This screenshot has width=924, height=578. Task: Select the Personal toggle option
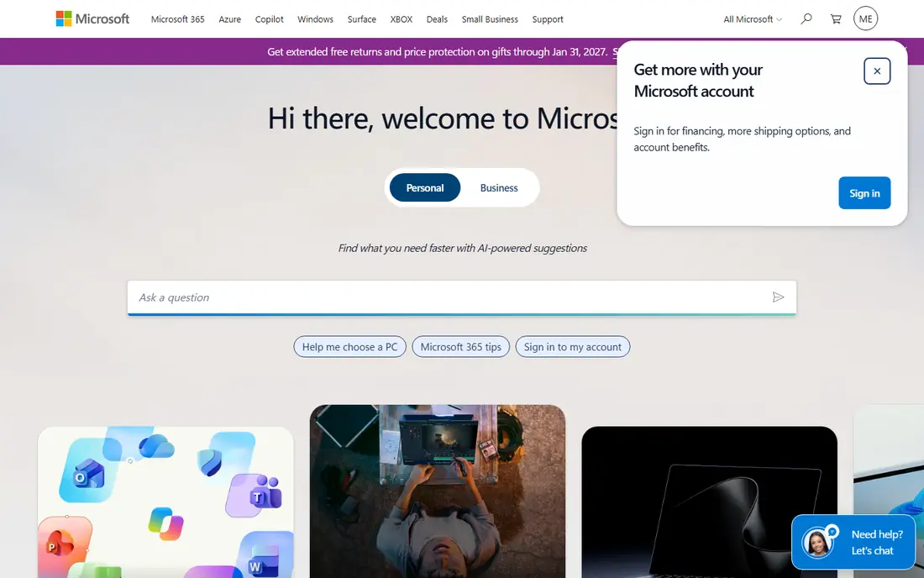425,188
